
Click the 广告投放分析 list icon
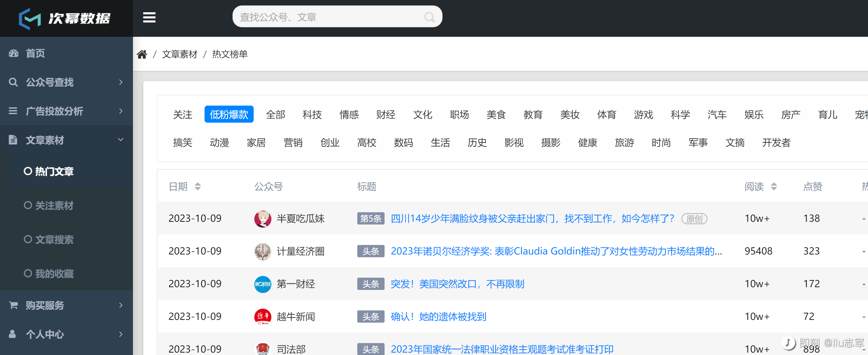point(13,111)
